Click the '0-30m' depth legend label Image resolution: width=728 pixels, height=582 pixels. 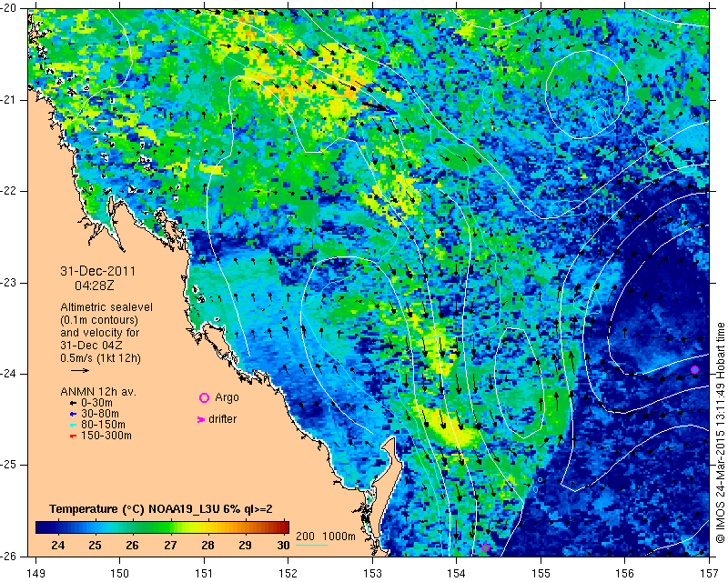[x=96, y=403]
